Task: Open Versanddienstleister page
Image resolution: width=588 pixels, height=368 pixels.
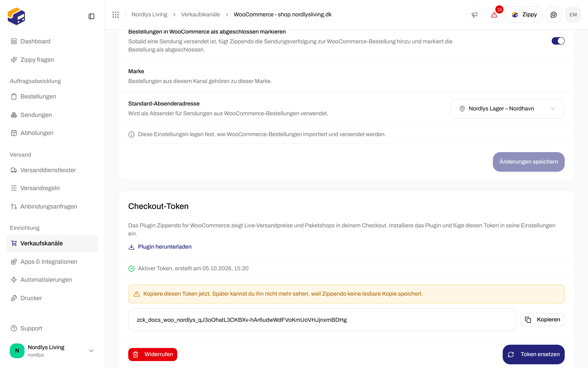Action: click(x=52, y=170)
